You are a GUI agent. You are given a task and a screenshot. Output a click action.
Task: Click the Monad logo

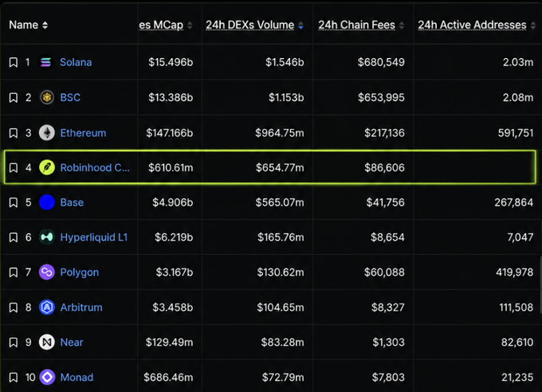coord(47,377)
